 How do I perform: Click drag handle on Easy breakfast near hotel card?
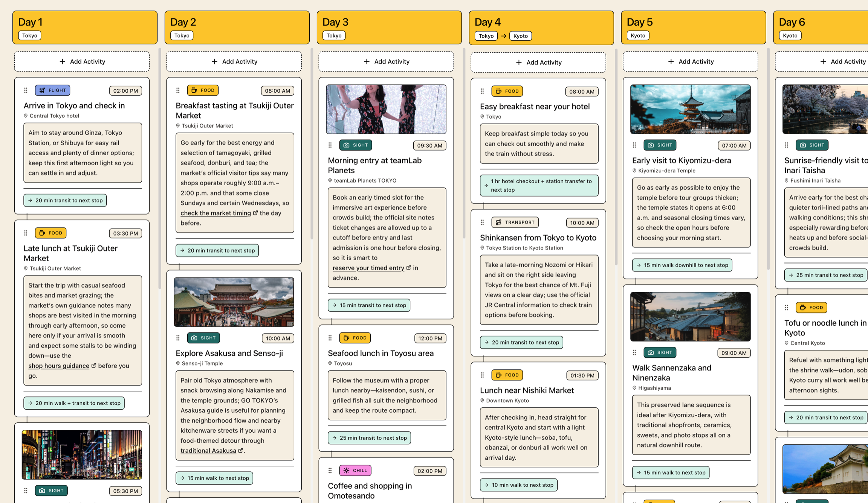point(482,91)
